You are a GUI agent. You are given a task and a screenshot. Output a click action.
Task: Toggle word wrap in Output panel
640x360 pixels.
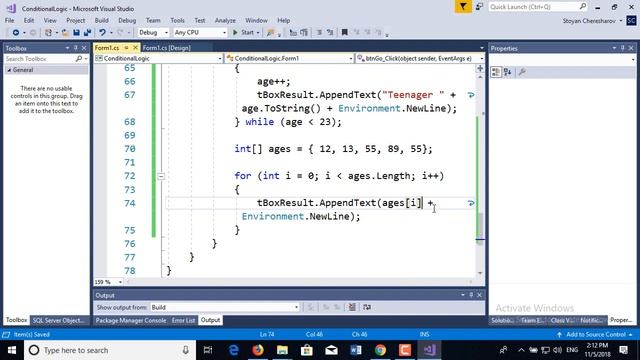click(367, 307)
